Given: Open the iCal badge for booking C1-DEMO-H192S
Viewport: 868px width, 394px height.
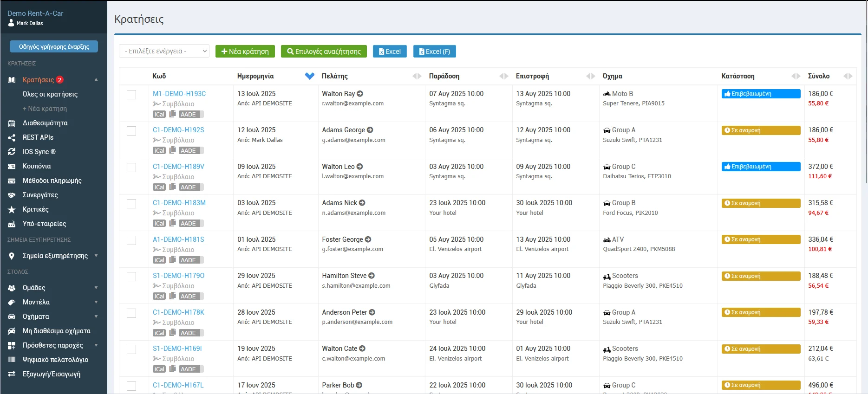Looking at the screenshot, I should coord(159,150).
